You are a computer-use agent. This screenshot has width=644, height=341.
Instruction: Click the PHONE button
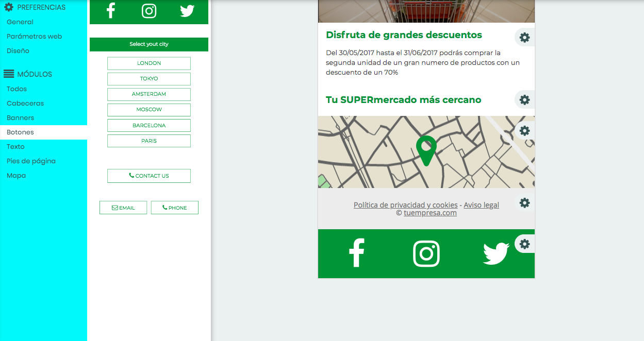point(175,208)
